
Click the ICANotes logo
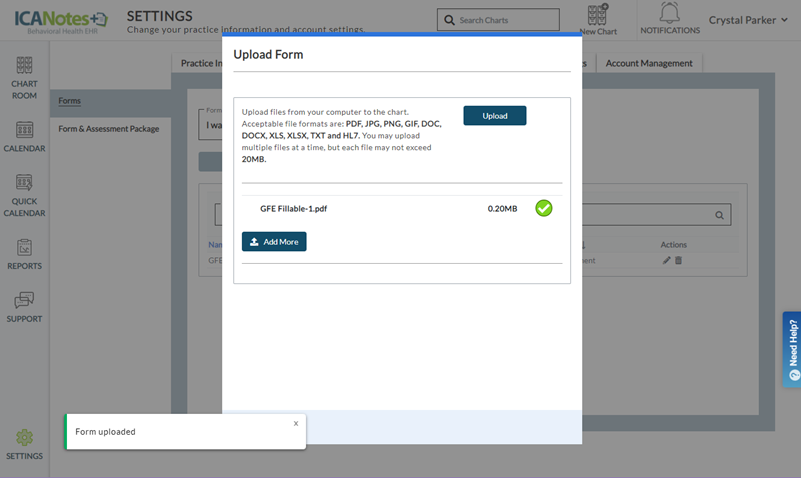[x=61, y=21]
